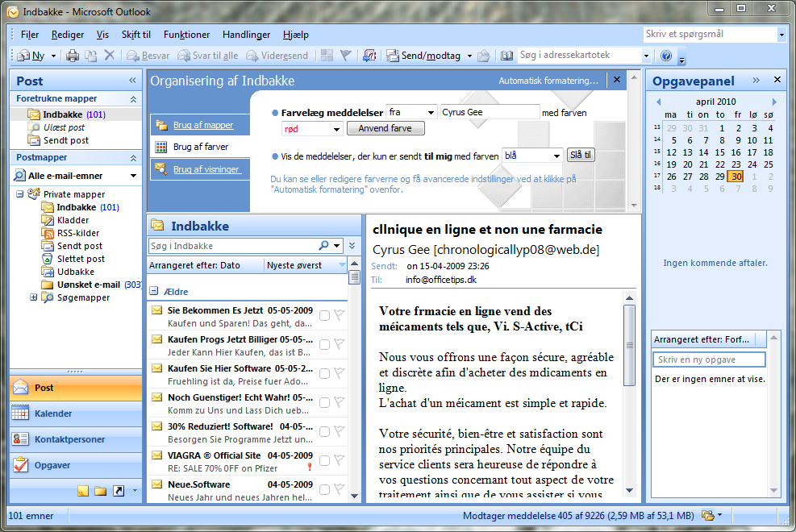
Task: Open Folder List icon in navigation pane
Action: click(101, 491)
